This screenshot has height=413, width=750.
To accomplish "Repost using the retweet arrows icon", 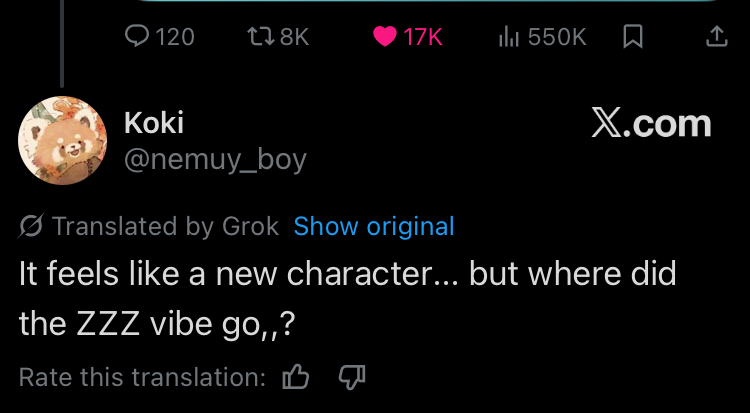I will click(x=258, y=37).
